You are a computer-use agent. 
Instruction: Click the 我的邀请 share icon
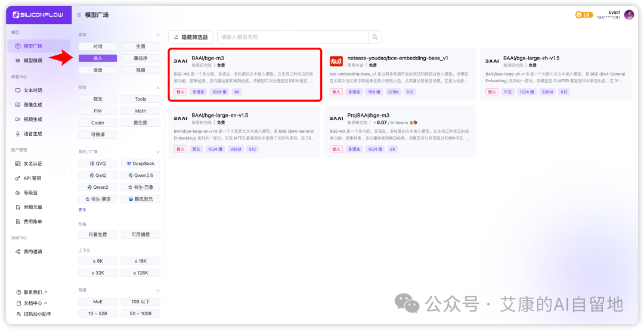[x=18, y=251]
